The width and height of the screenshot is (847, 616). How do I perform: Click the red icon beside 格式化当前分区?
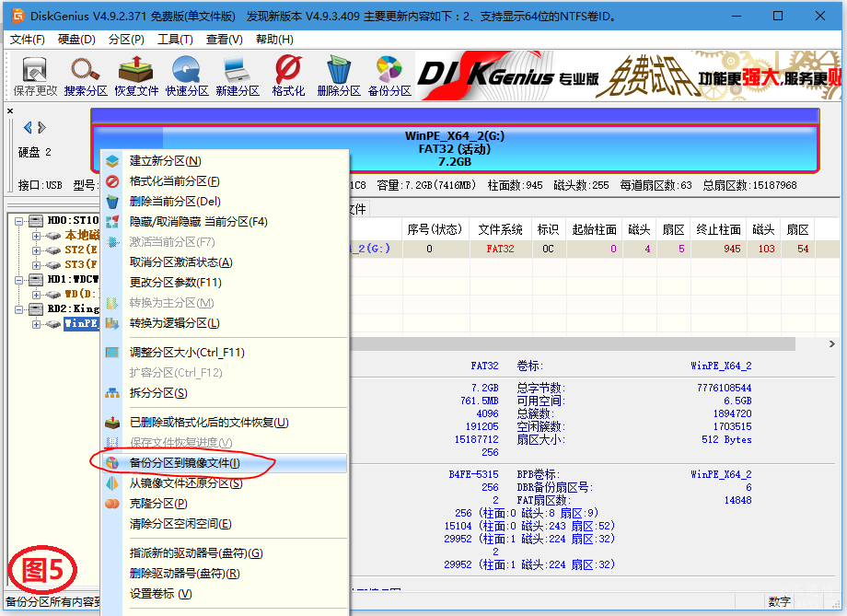111,181
